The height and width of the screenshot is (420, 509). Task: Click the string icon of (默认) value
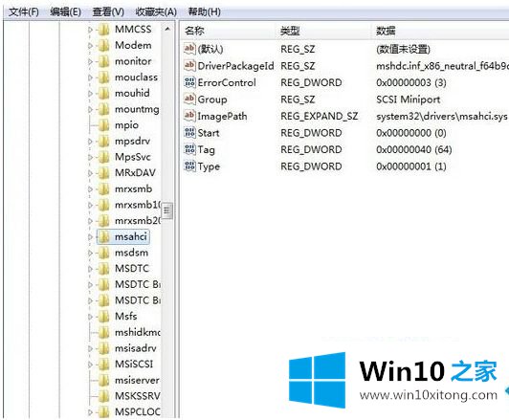[189, 49]
